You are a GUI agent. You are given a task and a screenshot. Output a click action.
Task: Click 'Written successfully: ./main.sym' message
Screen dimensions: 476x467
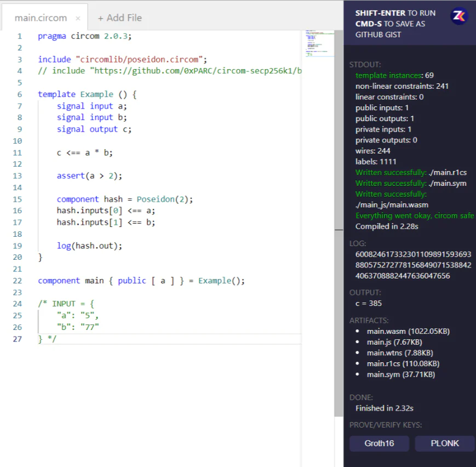pyautogui.click(x=411, y=183)
